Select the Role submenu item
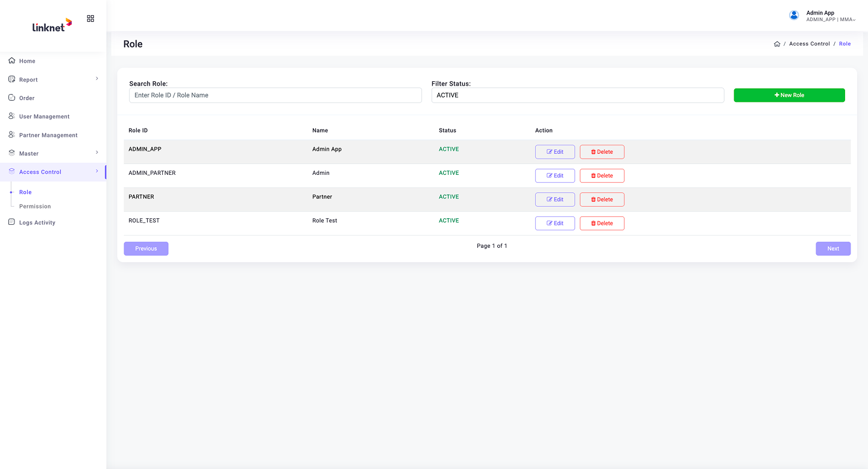Viewport: 868px width, 469px height. (x=25, y=192)
